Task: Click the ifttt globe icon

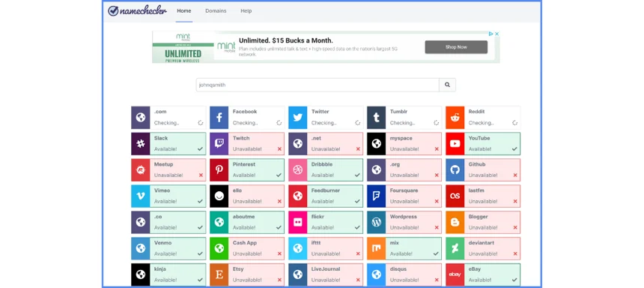Action: pos(298,248)
